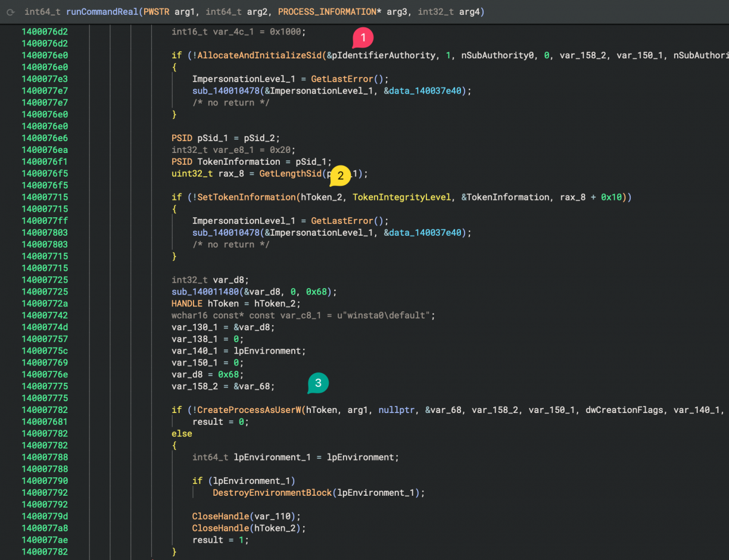The width and height of the screenshot is (729, 560).
Task: Open the red annotation bubble numbered 1
Action: point(363,38)
